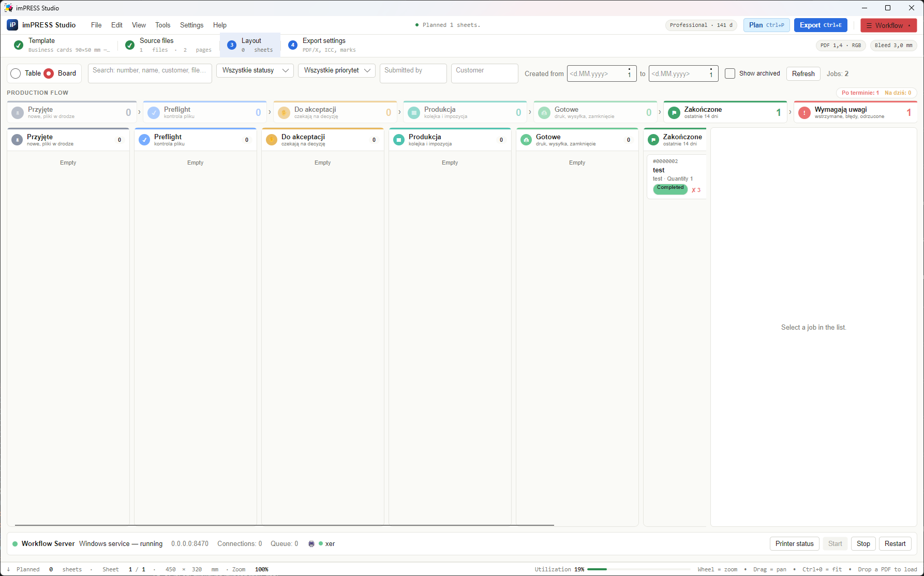Select the Board view radio button
The image size is (924, 576).
pyautogui.click(x=49, y=73)
